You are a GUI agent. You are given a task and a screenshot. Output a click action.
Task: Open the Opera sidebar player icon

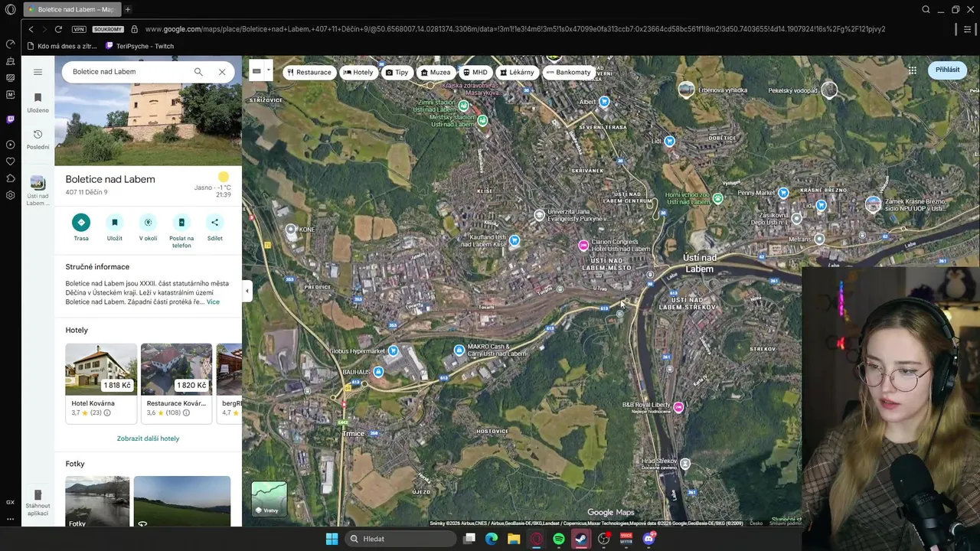[10, 145]
